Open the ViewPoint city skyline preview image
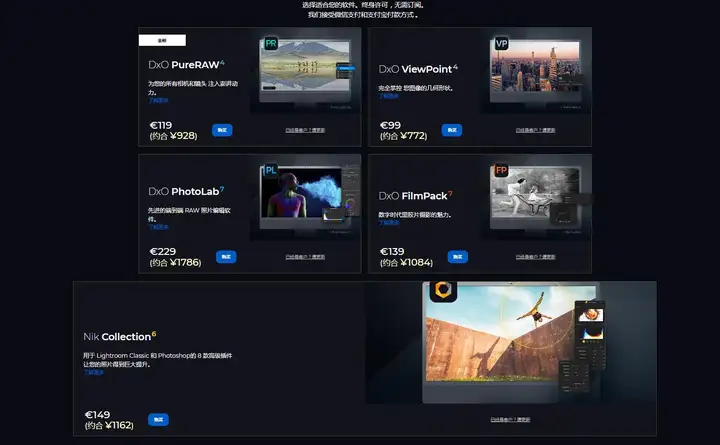720x445 pixels. [535, 66]
